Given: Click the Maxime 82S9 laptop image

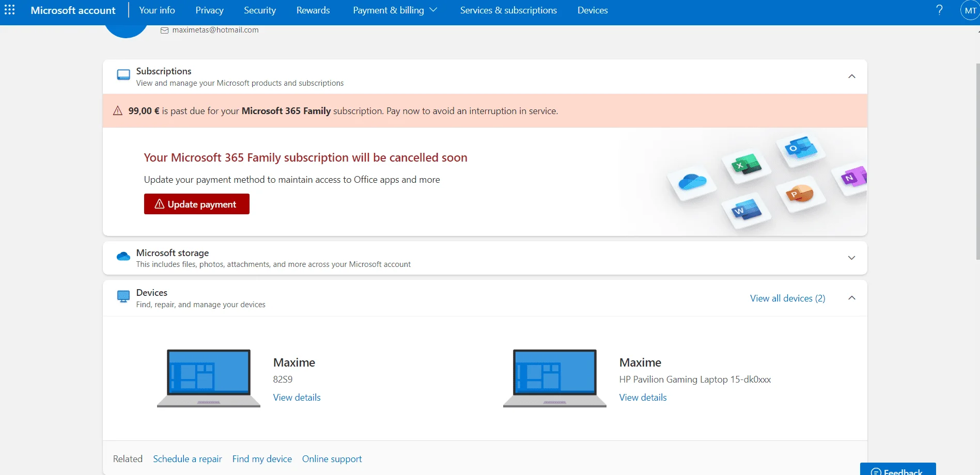Looking at the screenshot, I should [209, 378].
